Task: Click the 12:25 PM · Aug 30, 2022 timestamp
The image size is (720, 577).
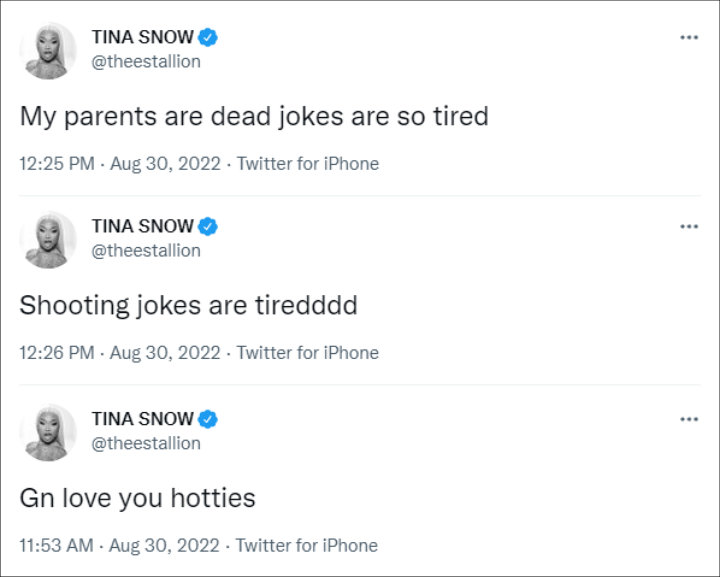Action: [120, 164]
